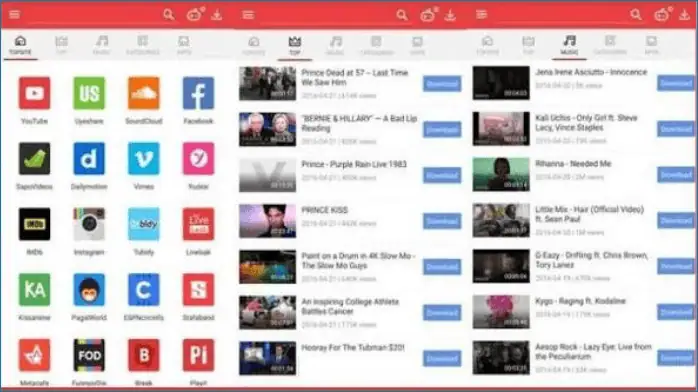Open hamburger menu in the Music panel
698x392 pixels.
(x=481, y=15)
